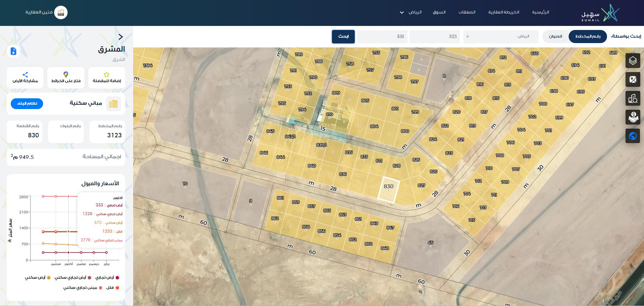Collapse the land details side panel arrow

(121, 37)
